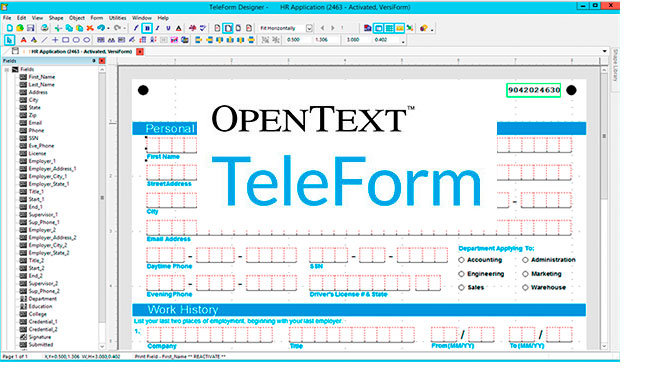Select the Rounded rectangle shape tool

76,40
